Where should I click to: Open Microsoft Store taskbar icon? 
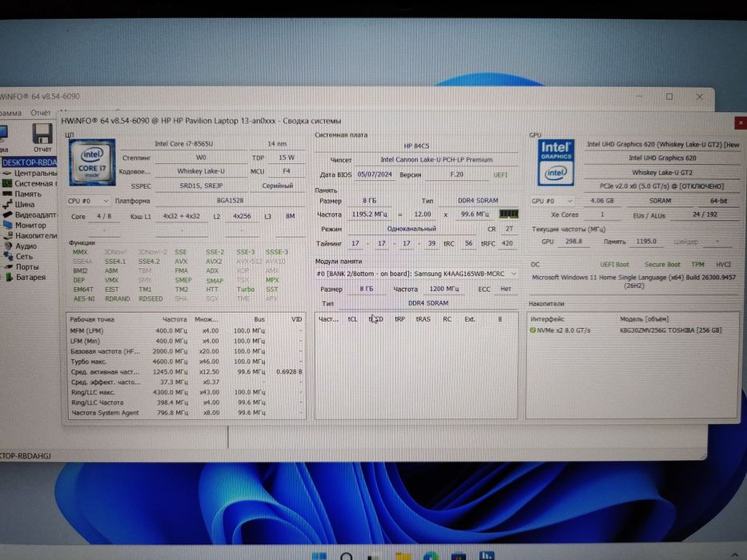pyautogui.click(x=458, y=556)
